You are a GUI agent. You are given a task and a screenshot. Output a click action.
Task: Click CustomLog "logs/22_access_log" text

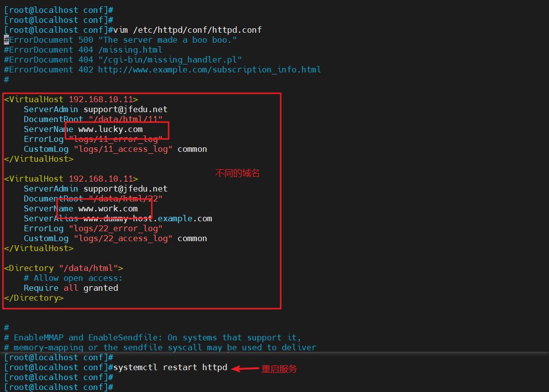tap(115, 239)
